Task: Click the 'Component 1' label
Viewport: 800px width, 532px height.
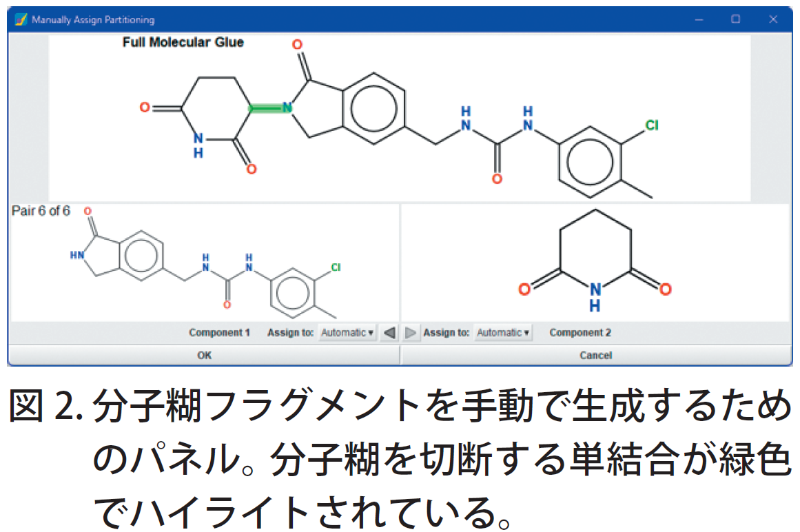Action: (219, 333)
